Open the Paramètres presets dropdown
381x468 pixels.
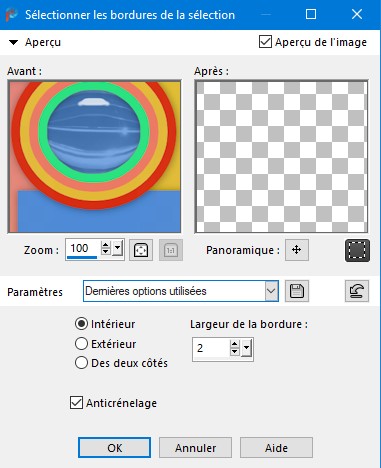pyautogui.click(x=271, y=291)
